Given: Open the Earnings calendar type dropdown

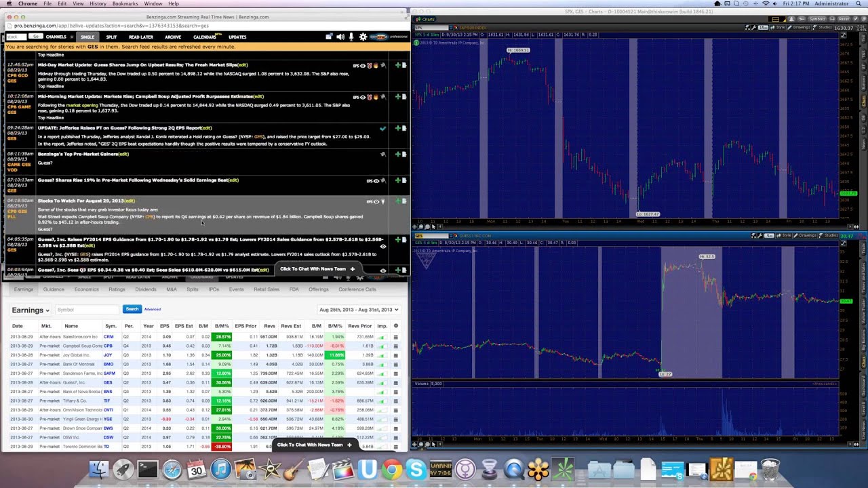Looking at the screenshot, I should tap(31, 310).
